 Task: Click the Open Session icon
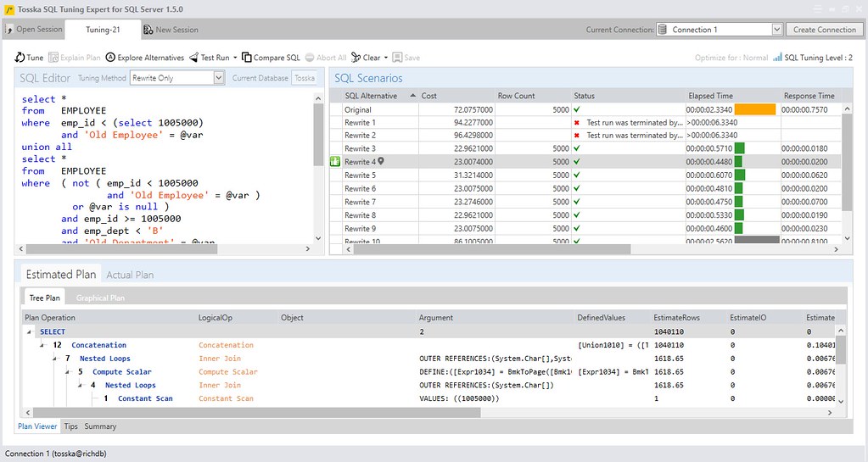tap(10, 30)
